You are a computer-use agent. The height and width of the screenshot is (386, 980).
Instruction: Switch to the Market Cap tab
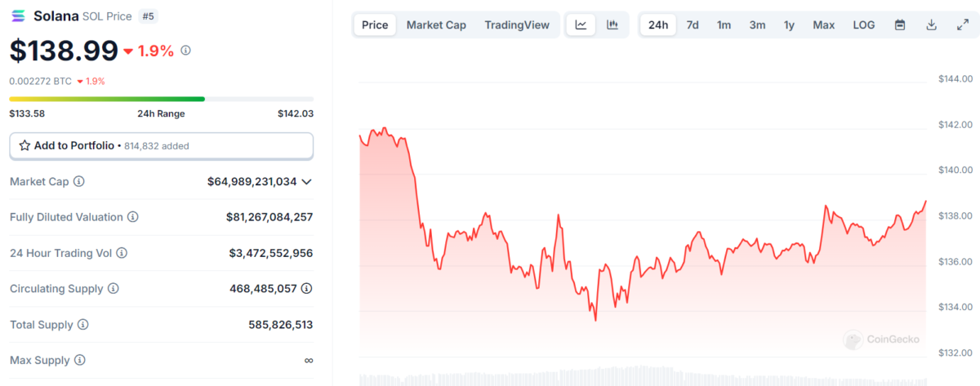pos(436,25)
